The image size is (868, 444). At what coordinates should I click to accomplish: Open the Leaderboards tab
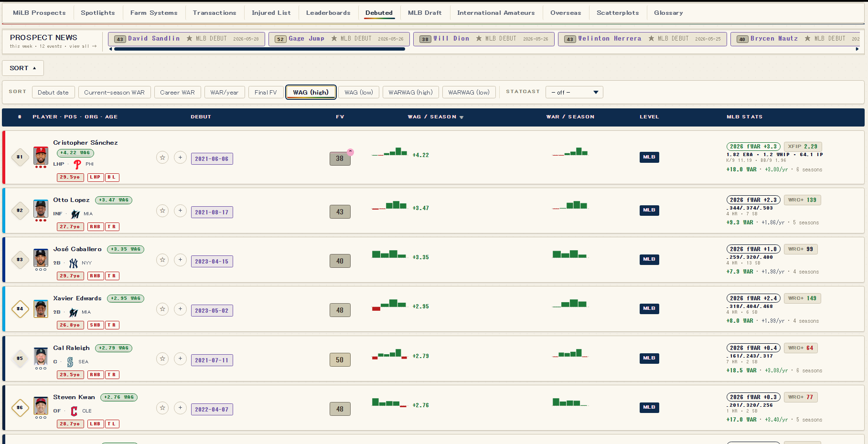(328, 13)
